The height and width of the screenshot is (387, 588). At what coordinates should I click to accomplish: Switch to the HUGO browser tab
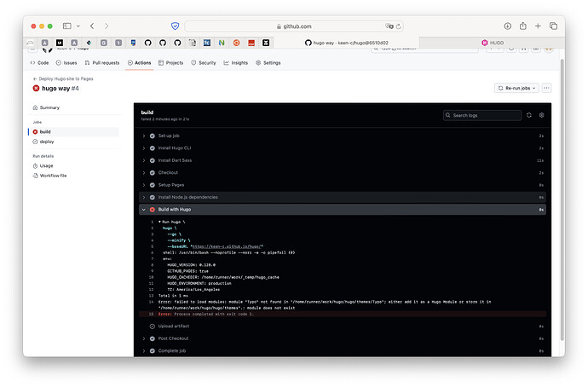(x=492, y=43)
